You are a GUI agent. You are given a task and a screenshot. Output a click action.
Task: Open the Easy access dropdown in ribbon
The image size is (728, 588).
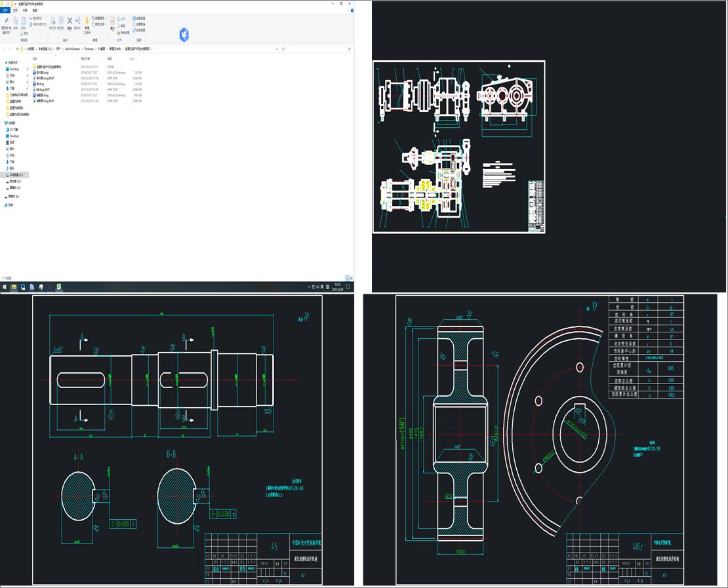pos(99,24)
